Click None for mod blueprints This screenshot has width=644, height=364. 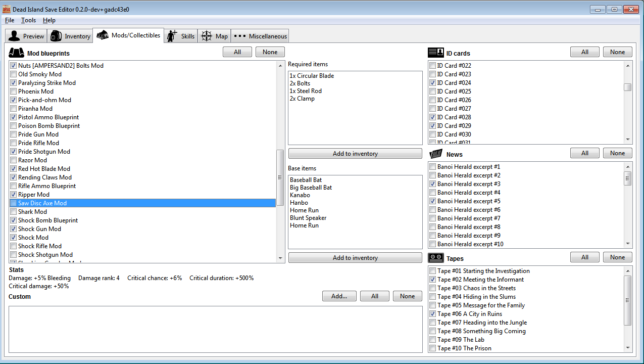[270, 52]
